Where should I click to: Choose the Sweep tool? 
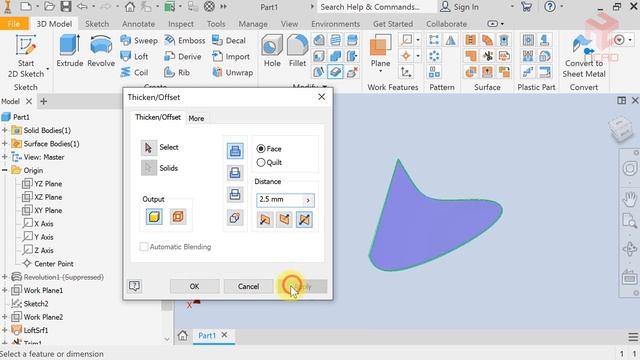[139, 40]
